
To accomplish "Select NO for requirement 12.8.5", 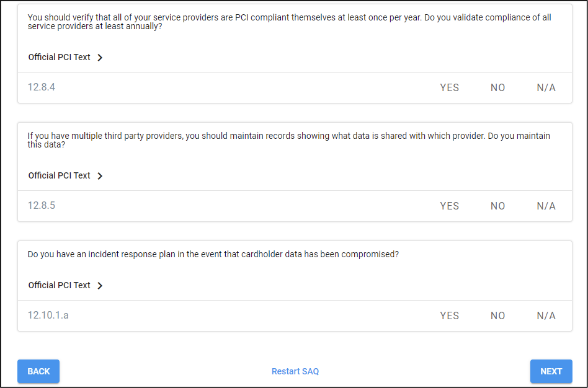I will [x=497, y=206].
